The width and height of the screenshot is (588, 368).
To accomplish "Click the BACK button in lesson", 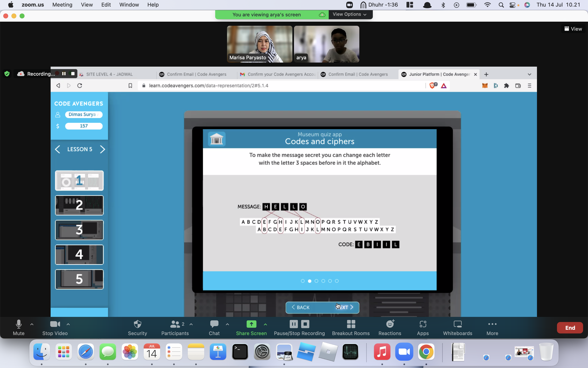I will click(300, 307).
